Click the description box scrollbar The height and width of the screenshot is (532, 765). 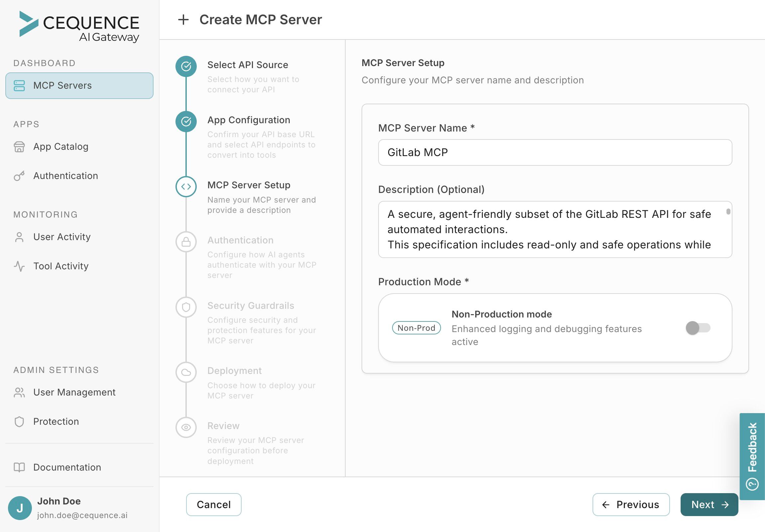pyautogui.click(x=728, y=212)
